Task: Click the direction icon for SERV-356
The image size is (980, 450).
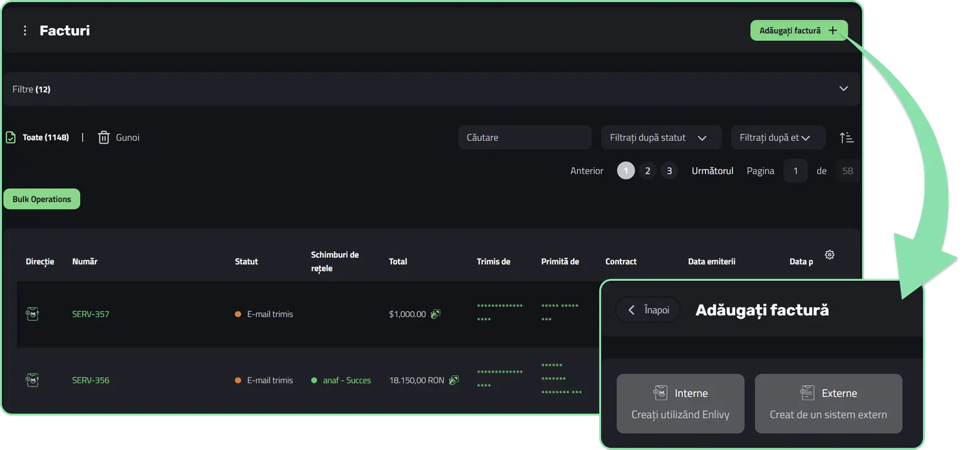Action: (32, 380)
